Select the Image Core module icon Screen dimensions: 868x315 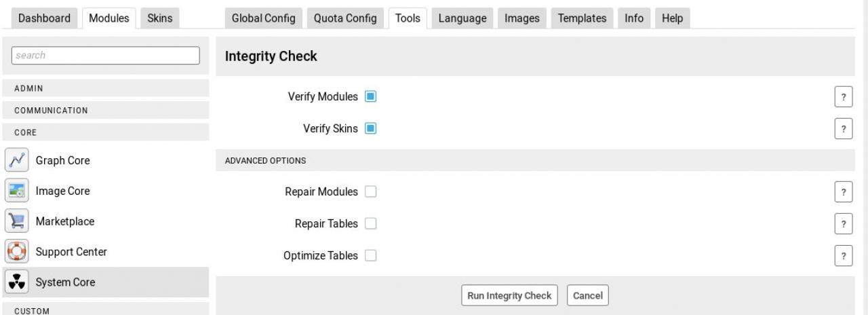pos(16,191)
